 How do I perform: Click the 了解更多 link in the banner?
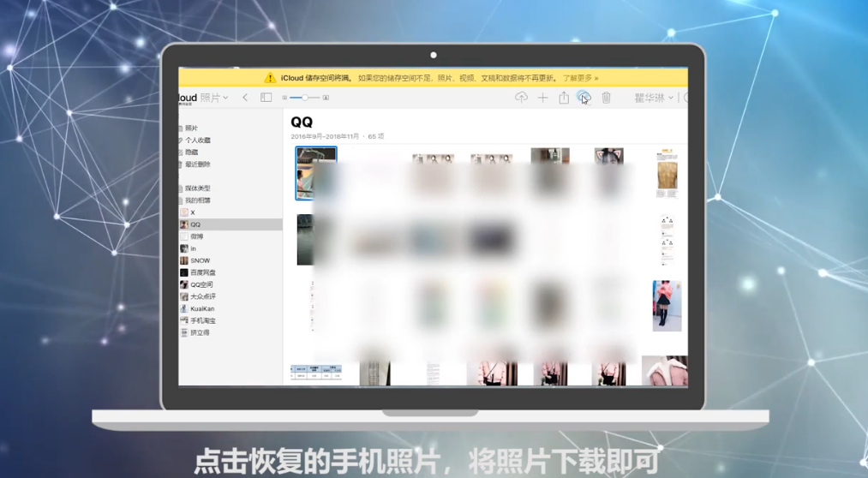pos(580,78)
